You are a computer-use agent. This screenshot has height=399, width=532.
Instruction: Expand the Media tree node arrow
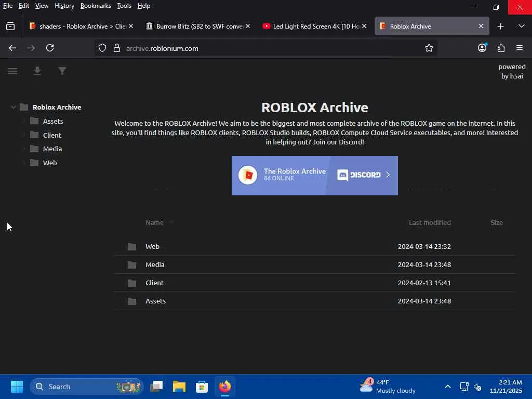coord(23,149)
